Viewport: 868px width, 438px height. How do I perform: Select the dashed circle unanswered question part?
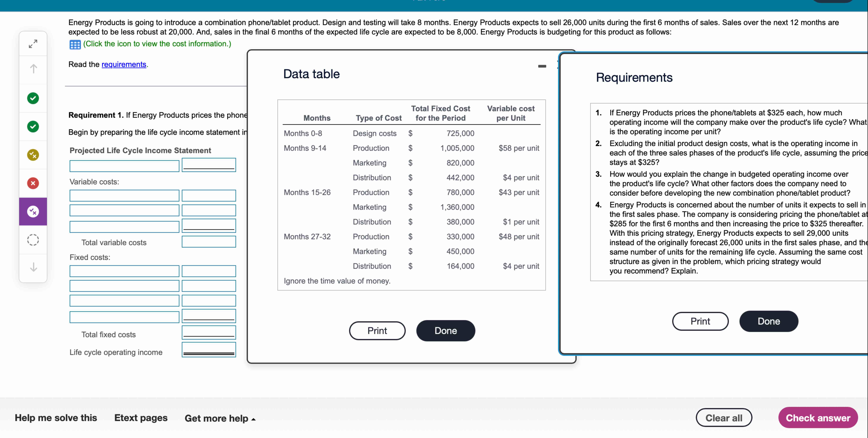[x=33, y=240]
